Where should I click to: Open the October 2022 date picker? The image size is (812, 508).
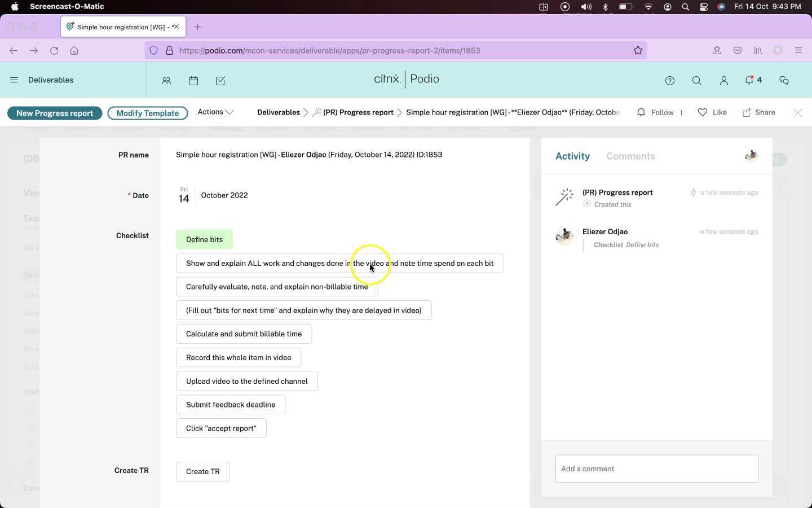point(224,195)
